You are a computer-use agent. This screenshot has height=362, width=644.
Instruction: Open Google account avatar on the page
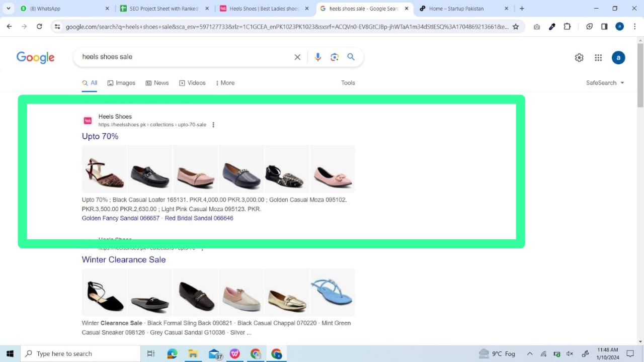pos(618,58)
